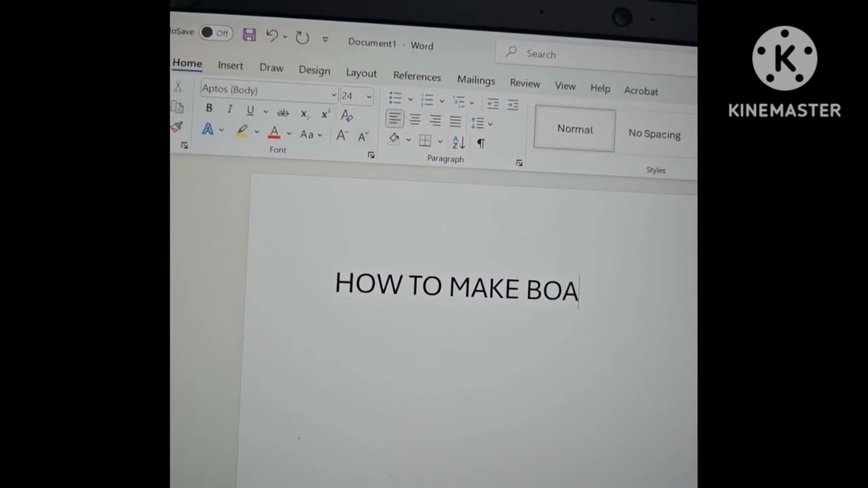
Task: Align text left
Action: 395,119
